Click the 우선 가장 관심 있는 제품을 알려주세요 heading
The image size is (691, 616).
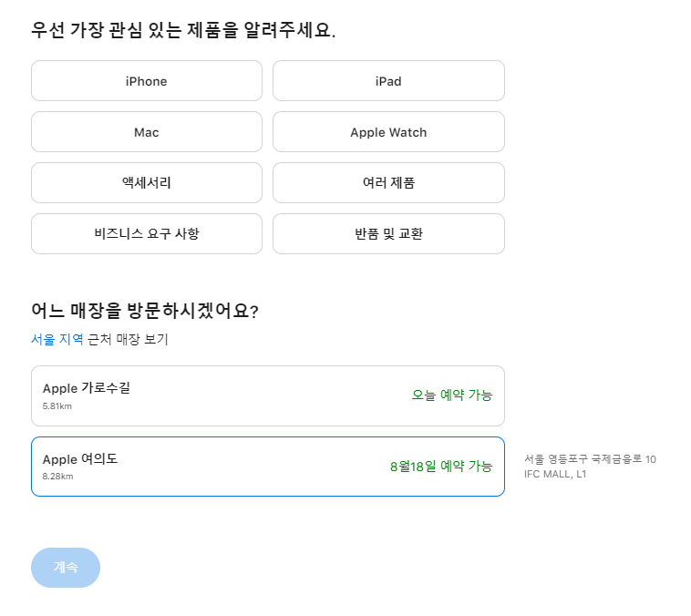tap(183, 30)
